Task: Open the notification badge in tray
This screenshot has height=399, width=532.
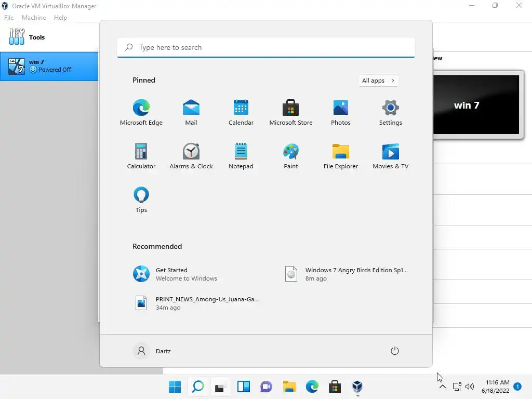Action: [x=517, y=387]
